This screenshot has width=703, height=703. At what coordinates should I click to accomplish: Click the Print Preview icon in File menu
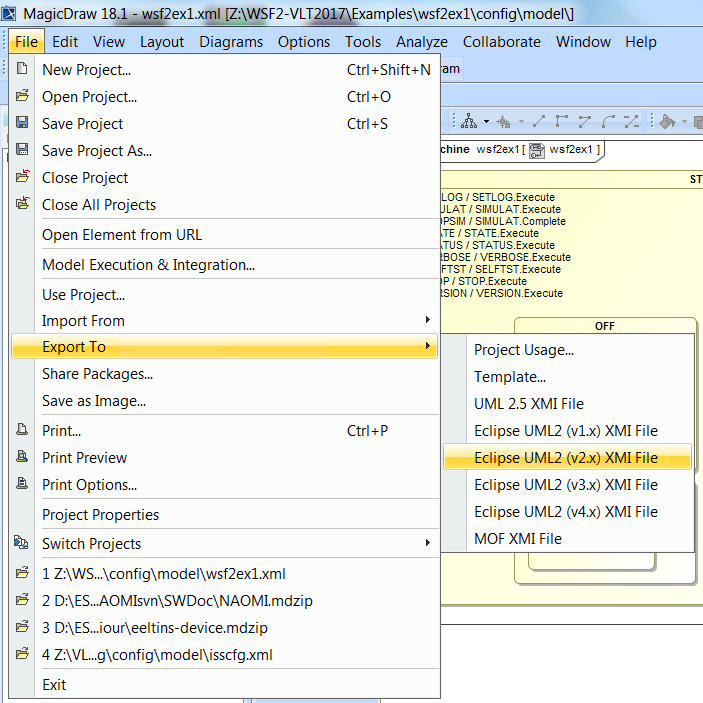click(x=22, y=457)
